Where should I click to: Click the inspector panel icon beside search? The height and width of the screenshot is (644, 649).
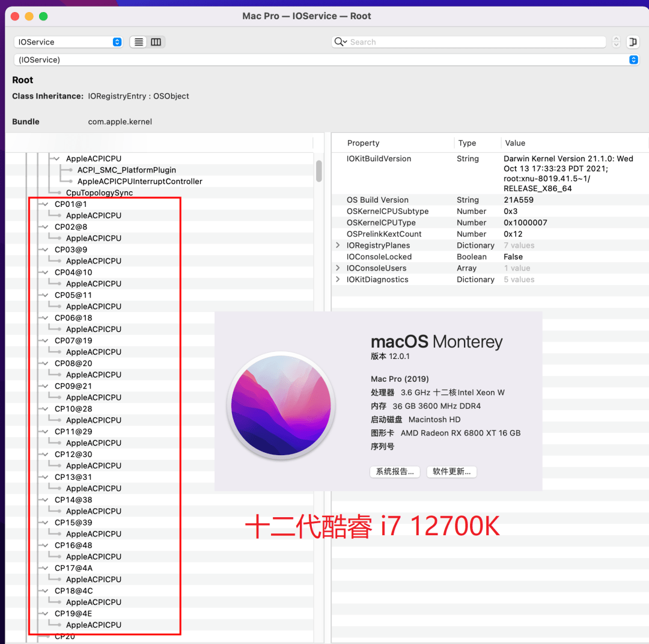(x=632, y=42)
